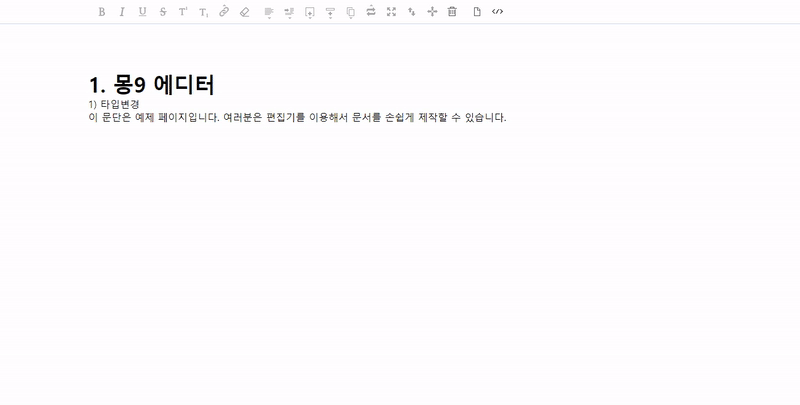Toggle italic text style
The height and width of the screenshot is (405, 800).
pos(122,12)
